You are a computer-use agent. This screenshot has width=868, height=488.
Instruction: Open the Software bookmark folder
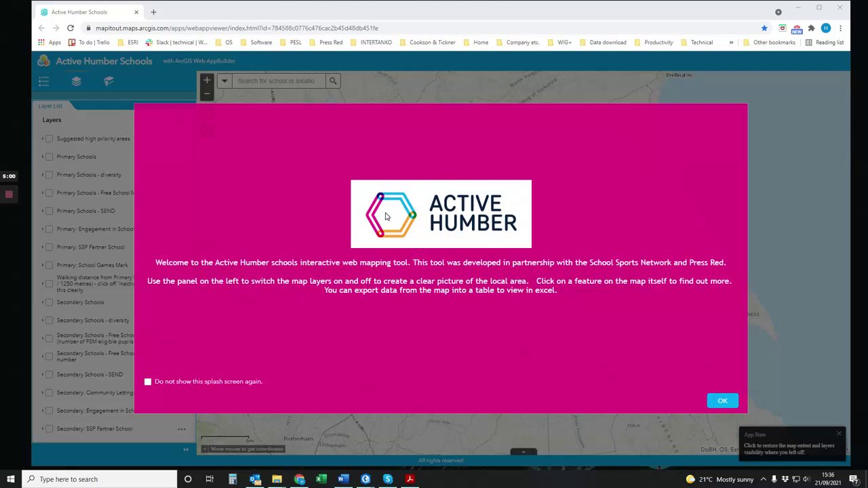(x=256, y=42)
